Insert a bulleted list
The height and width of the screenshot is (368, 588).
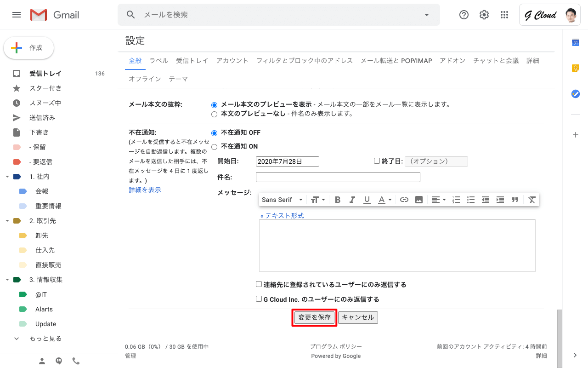click(471, 200)
